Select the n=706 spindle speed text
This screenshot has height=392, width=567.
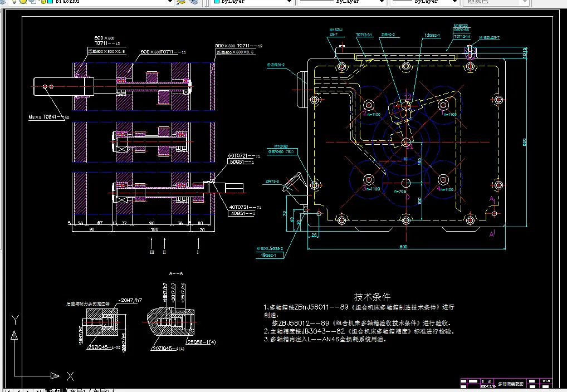coord(400,192)
